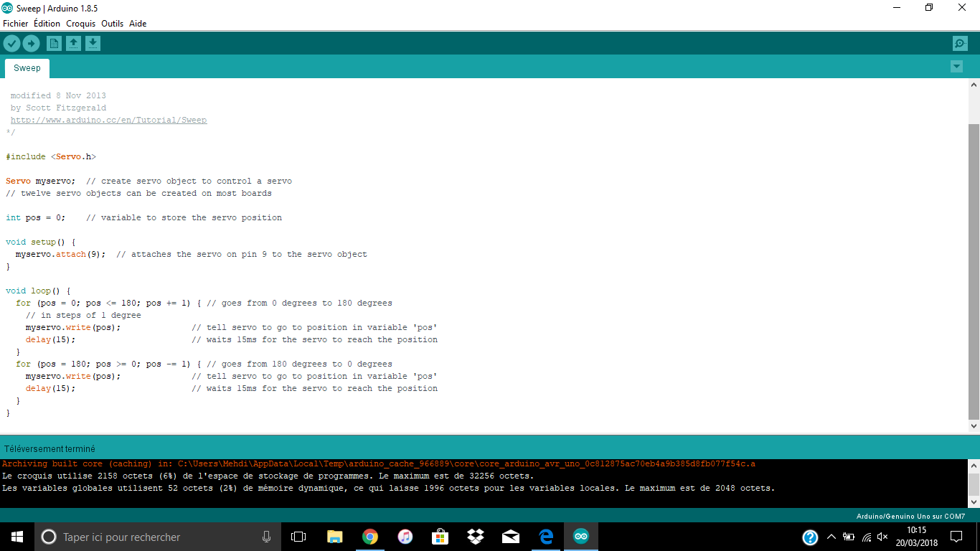
Task: Follow the arduino.cc Tutorial Sweep link
Action: pos(108,120)
